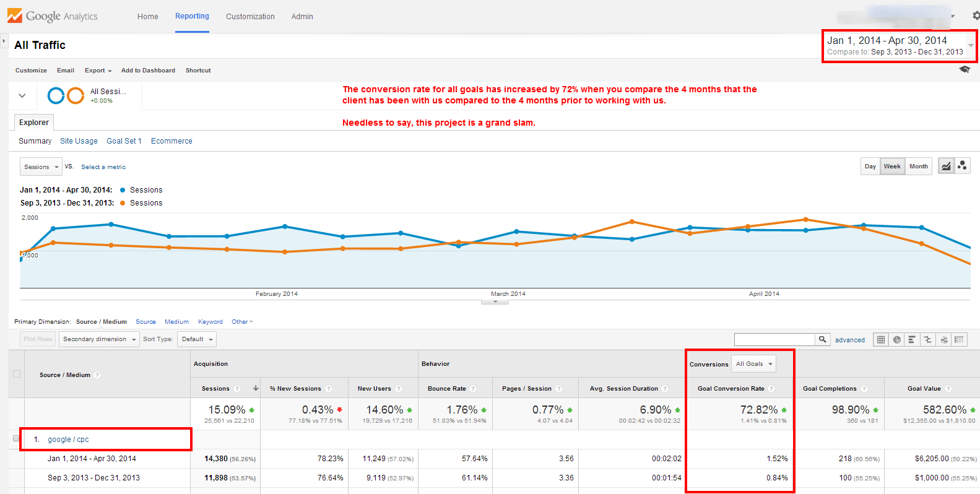Open the date range picker dropdown
Screen dimensions: 980x494
click(970, 45)
